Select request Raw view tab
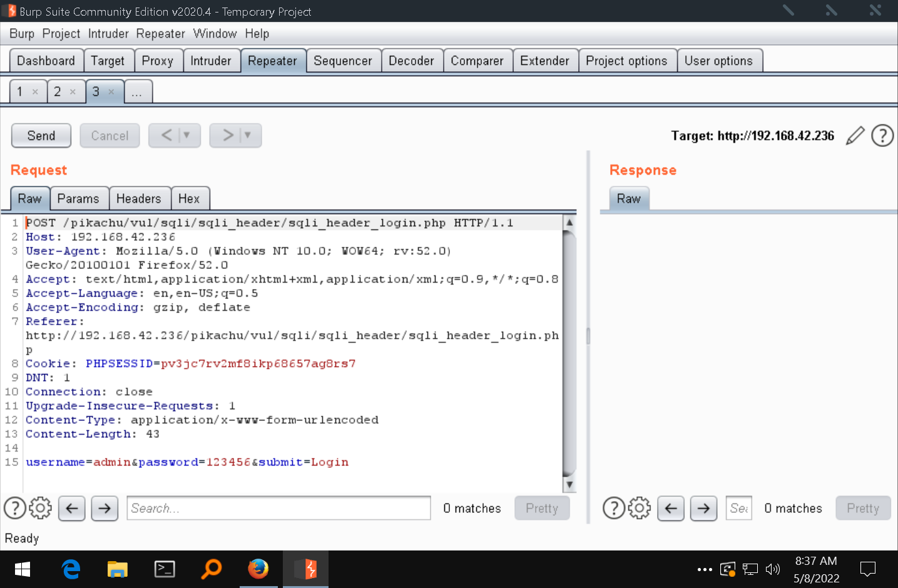The width and height of the screenshot is (898, 588). click(x=29, y=199)
